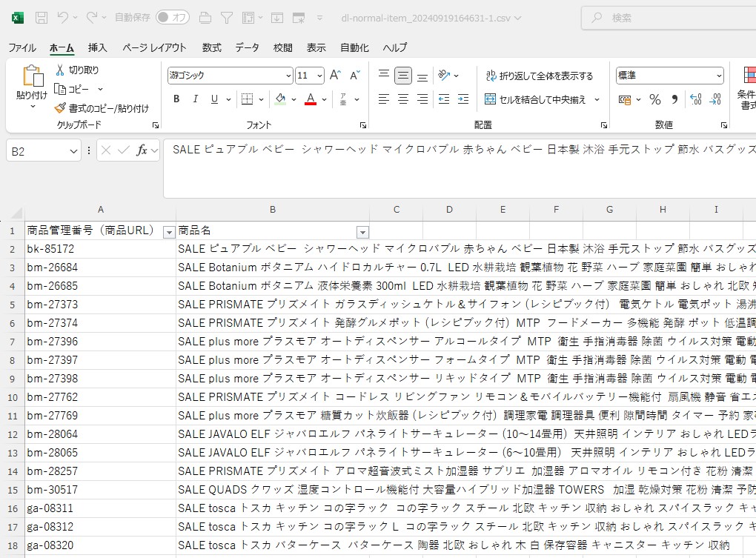
Task: Click the scissors 切り取り (Cut) icon
Action: point(60,70)
